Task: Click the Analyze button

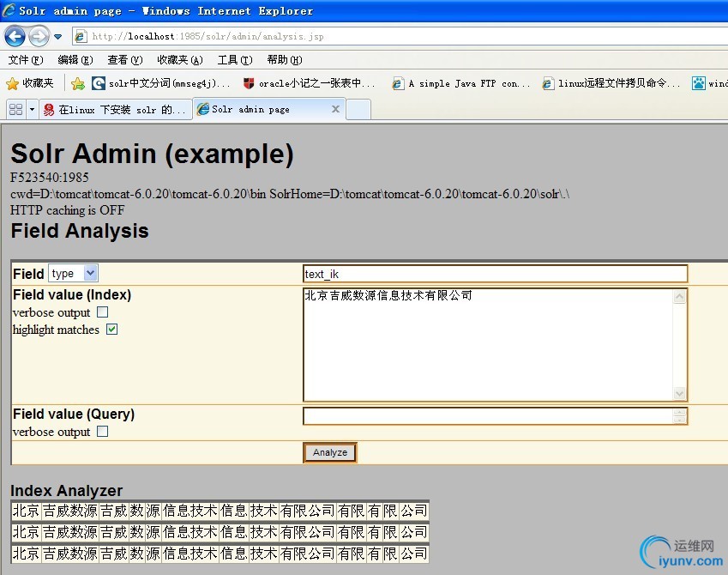Action: pyautogui.click(x=329, y=452)
